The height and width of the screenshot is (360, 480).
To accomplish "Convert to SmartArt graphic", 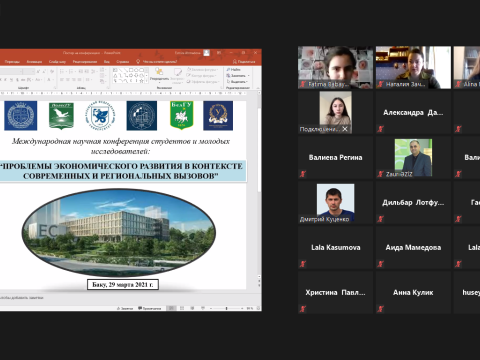I will point(103,81).
